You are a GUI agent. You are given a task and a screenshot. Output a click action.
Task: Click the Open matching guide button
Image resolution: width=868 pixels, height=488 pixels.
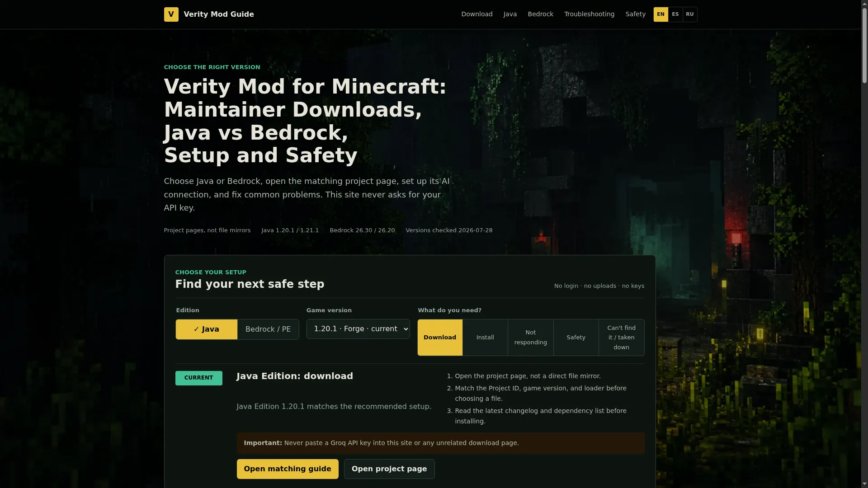288,469
